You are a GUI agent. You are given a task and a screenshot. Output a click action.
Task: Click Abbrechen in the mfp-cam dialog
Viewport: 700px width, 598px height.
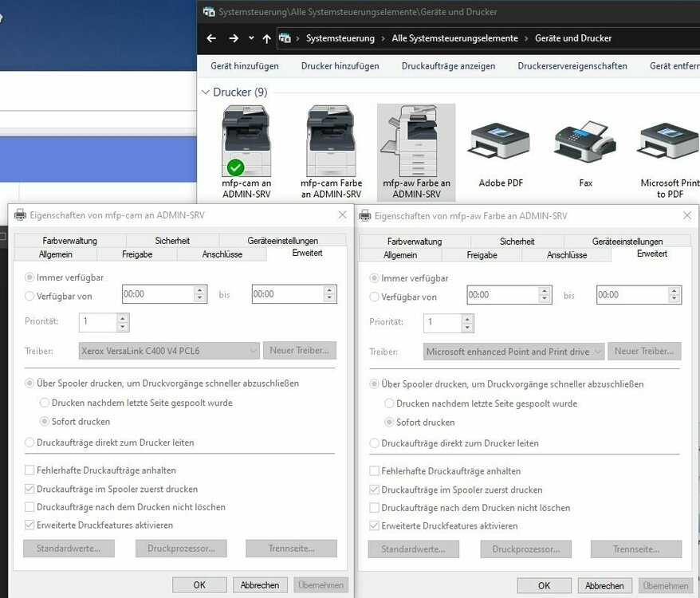pos(260,584)
